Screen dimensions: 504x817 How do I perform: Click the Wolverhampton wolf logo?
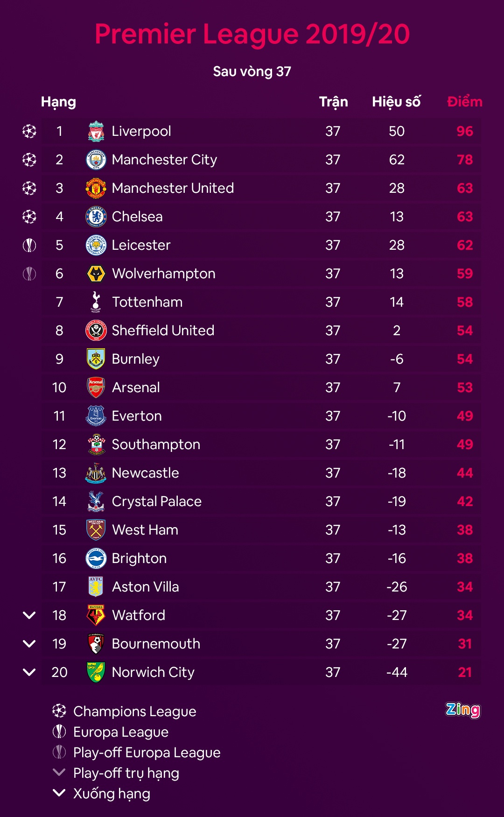(96, 274)
